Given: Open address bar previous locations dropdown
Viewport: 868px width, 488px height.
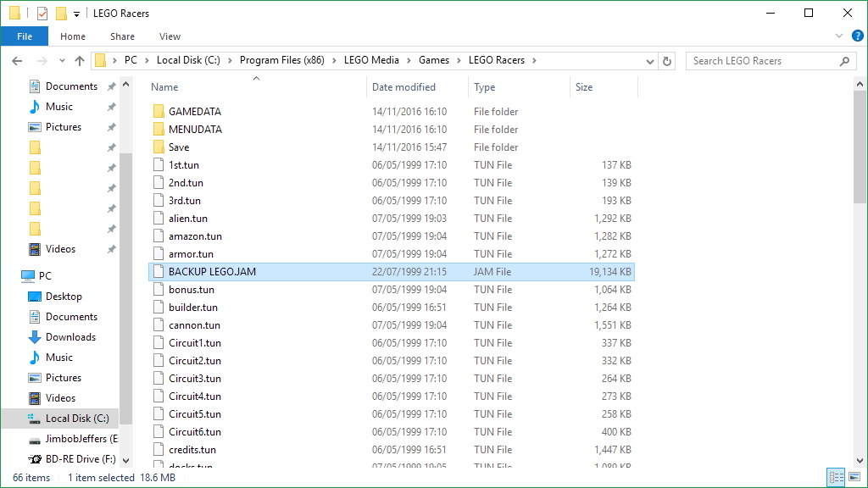Looking at the screenshot, I should [650, 61].
